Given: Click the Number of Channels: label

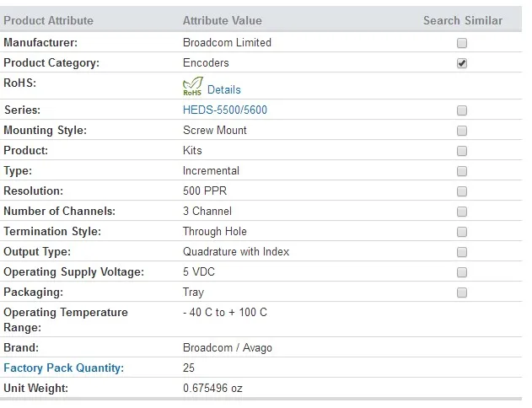Looking at the screenshot, I should coord(59,212).
